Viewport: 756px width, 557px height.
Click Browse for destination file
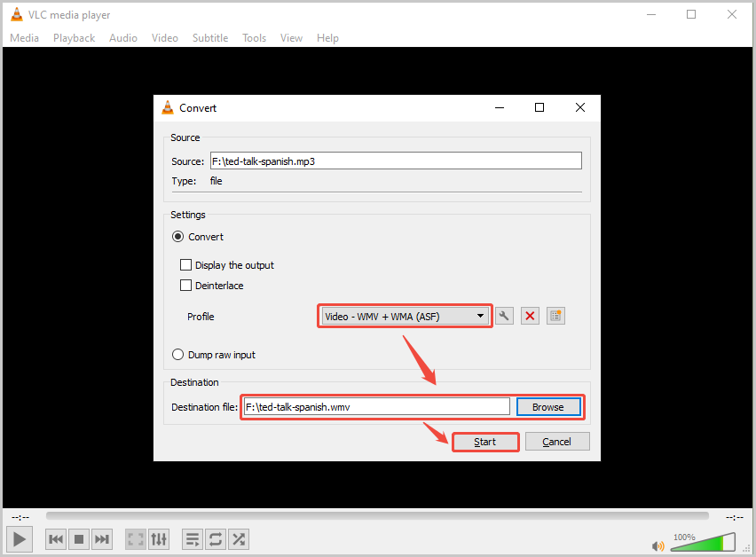548,407
